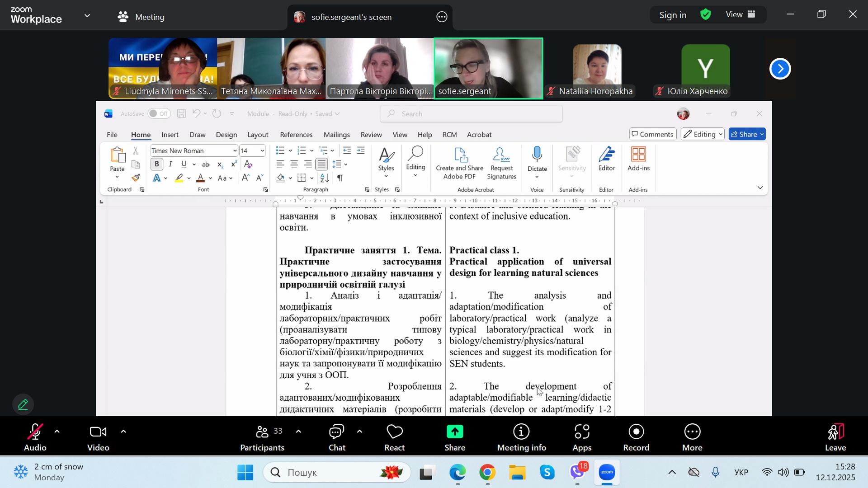Expand the Zoom Workplace dropdown chevron
The image size is (868, 488).
[87, 16]
